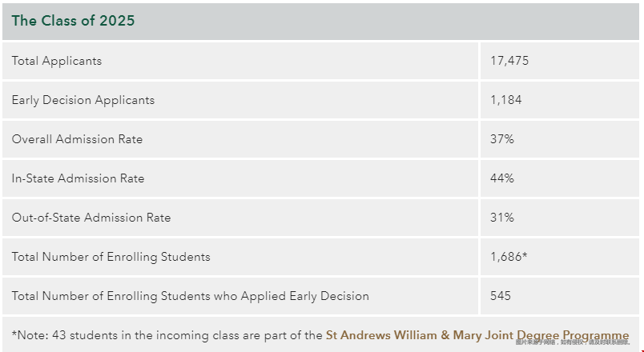Click the 1,184 early decision value

[505, 100]
